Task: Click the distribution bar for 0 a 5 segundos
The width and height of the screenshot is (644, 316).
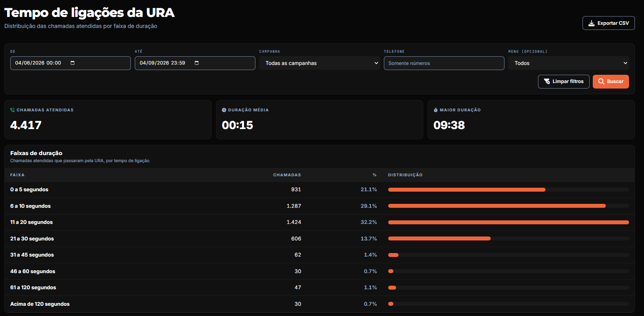Action: 467,190
